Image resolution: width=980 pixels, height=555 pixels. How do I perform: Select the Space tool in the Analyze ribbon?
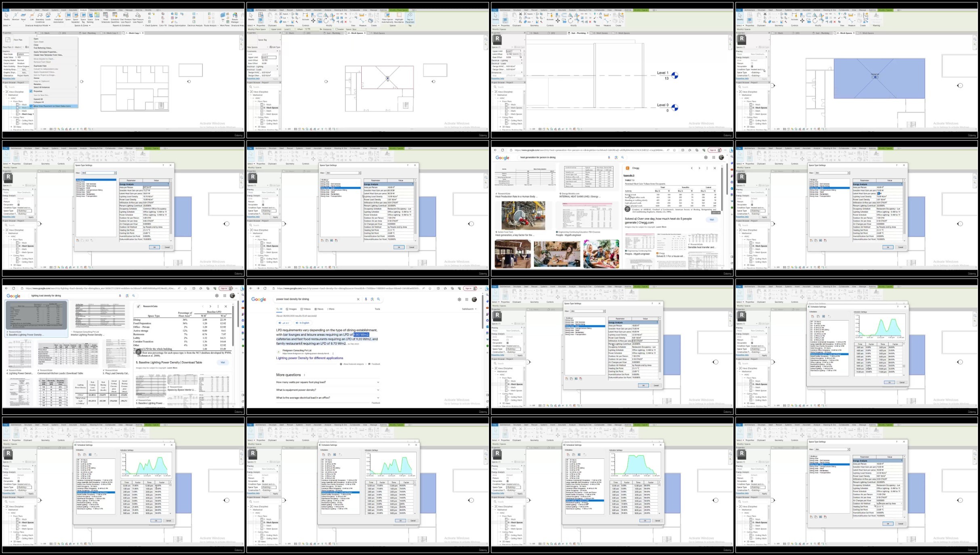pos(68,17)
